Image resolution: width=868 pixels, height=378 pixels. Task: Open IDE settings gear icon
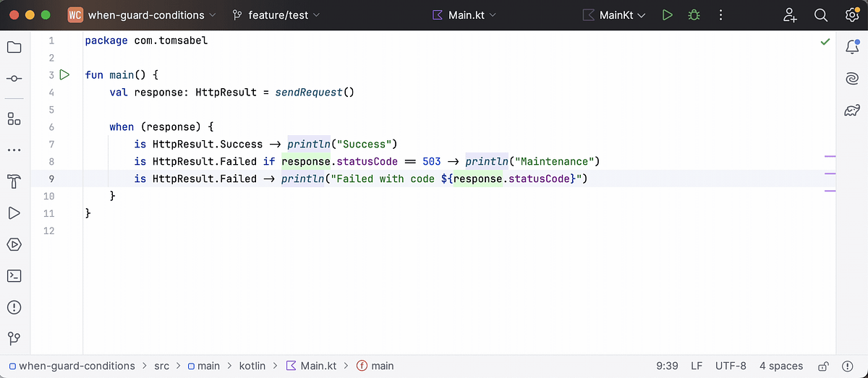point(851,14)
